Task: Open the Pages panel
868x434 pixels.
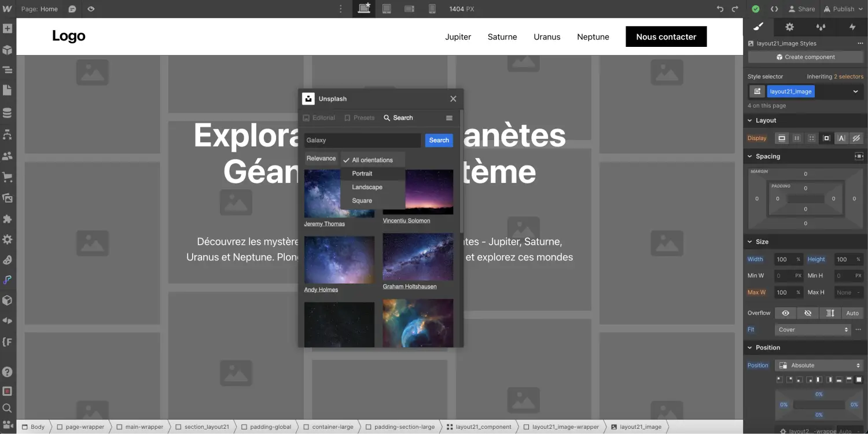Action: tap(8, 90)
